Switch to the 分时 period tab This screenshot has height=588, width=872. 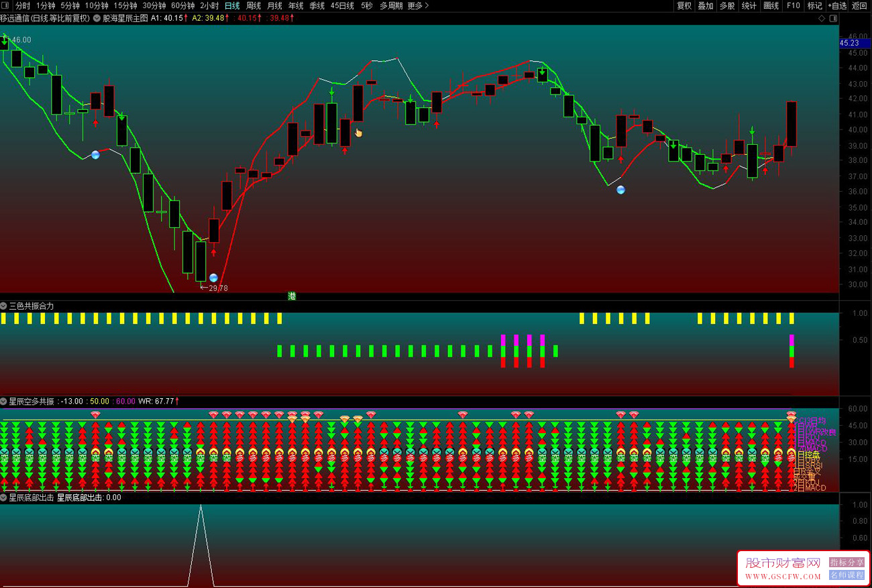point(23,5)
